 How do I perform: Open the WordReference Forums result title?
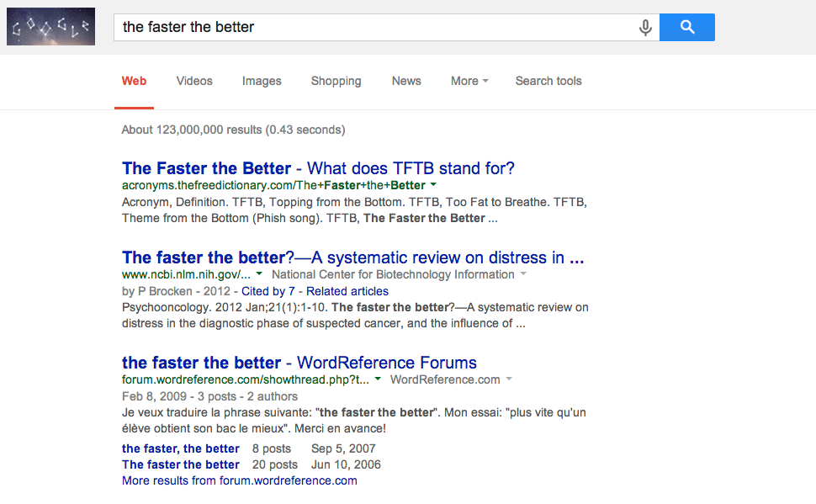[299, 363]
